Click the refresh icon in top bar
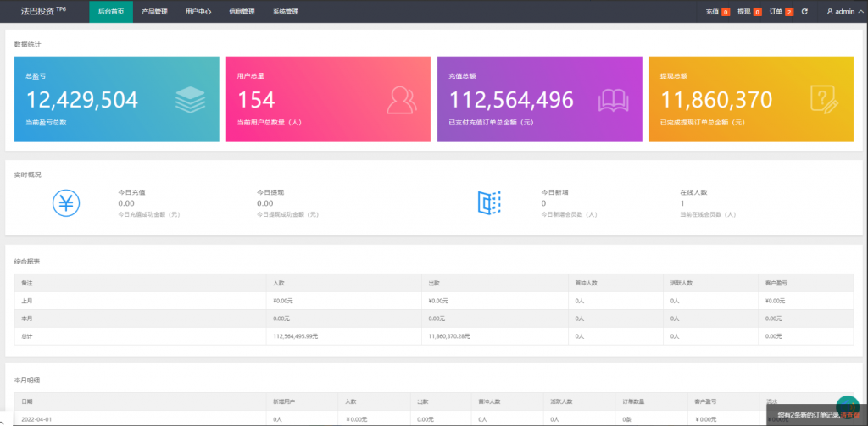The image size is (868, 426). 804,12
